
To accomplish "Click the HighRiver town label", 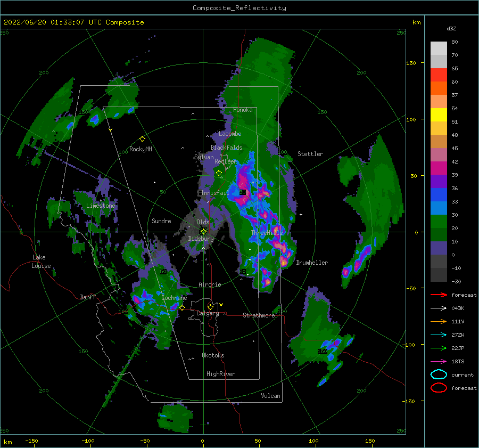I will 221,374.
